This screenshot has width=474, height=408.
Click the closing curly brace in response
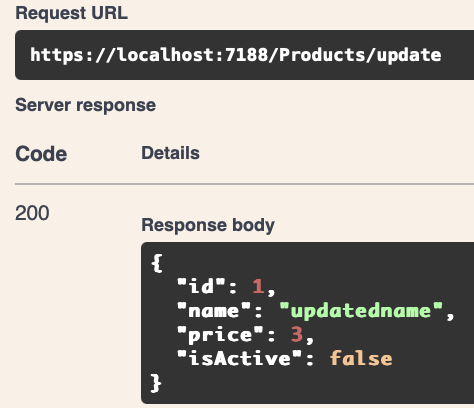click(x=156, y=383)
